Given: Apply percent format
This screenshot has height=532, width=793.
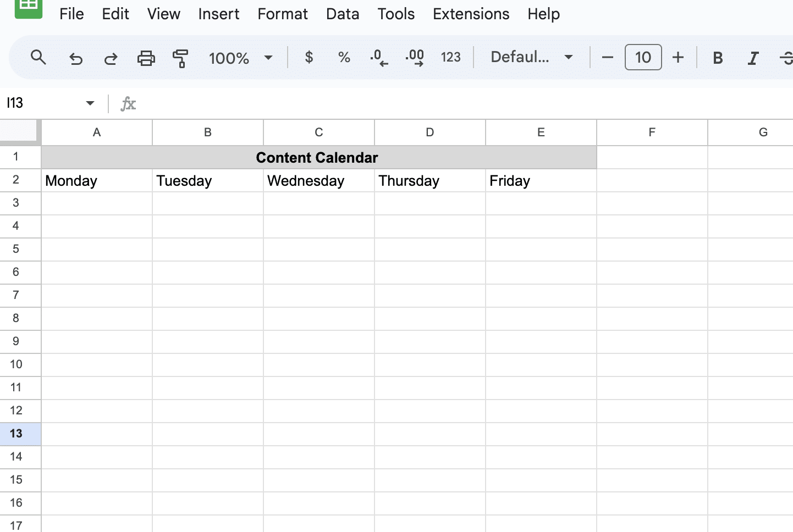Looking at the screenshot, I should [x=344, y=57].
